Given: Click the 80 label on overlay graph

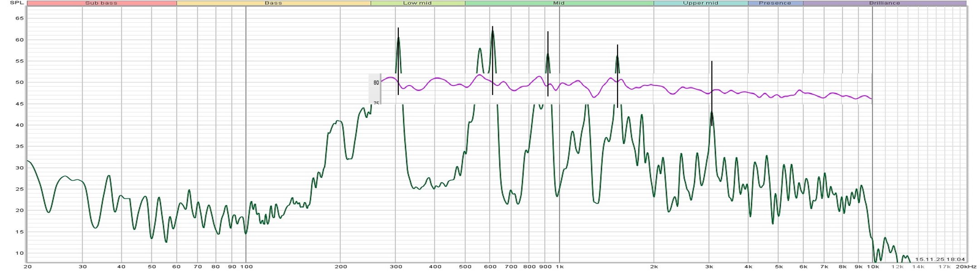Looking at the screenshot, I should (x=376, y=83).
